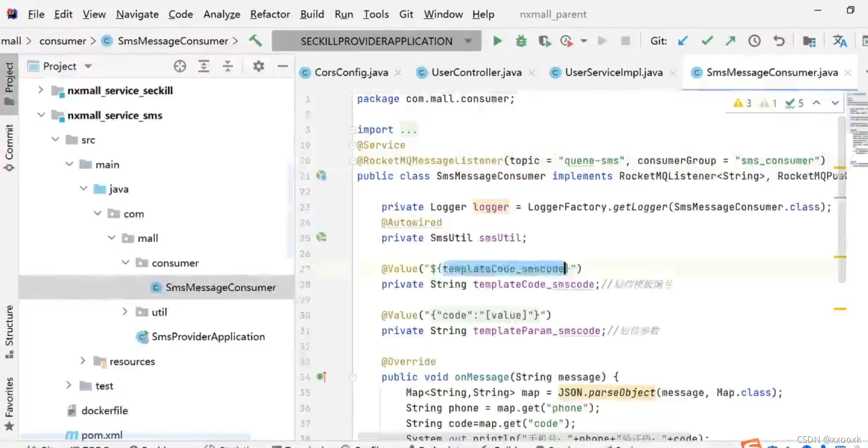Screen dimensions: 868x448
Task: Click the onMessage method name
Action: coord(482,377)
